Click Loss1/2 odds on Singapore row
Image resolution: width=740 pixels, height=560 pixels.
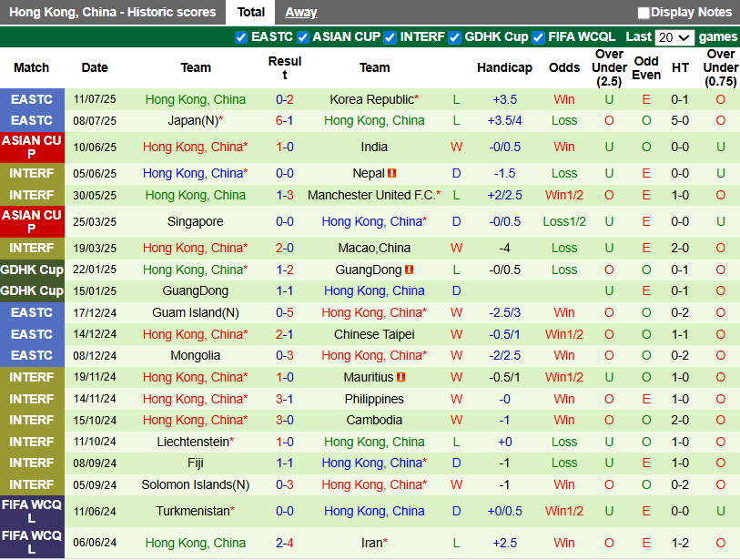tap(564, 221)
